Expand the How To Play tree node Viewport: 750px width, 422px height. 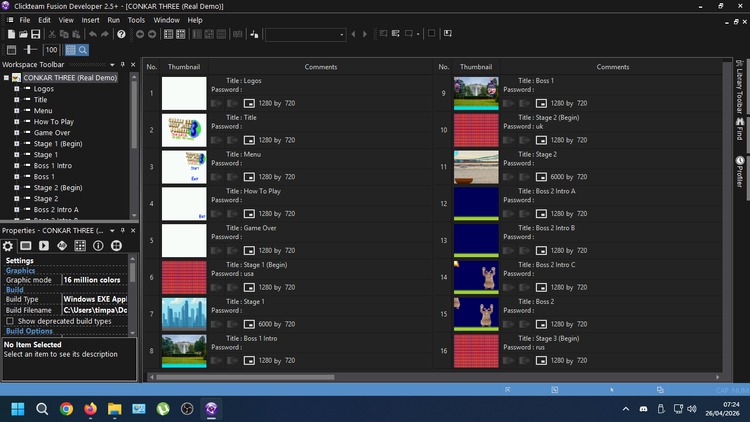point(17,122)
